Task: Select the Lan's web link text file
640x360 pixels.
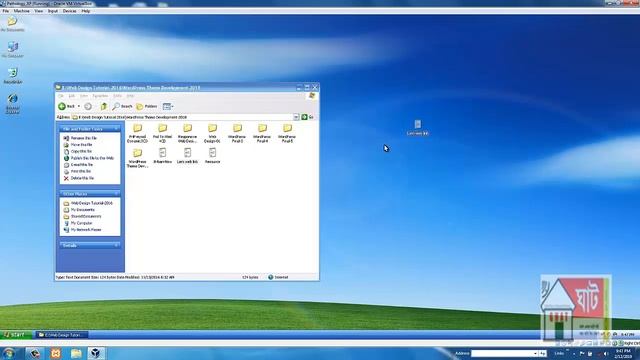Action: click(x=187, y=156)
